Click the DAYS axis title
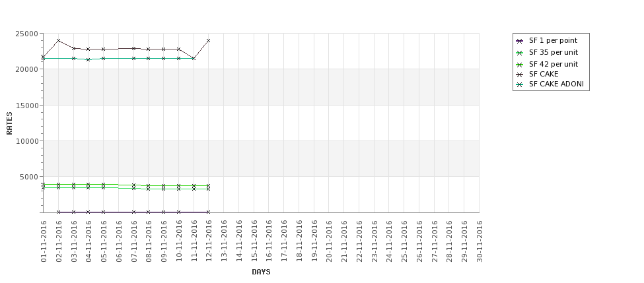 [x=261, y=272]
